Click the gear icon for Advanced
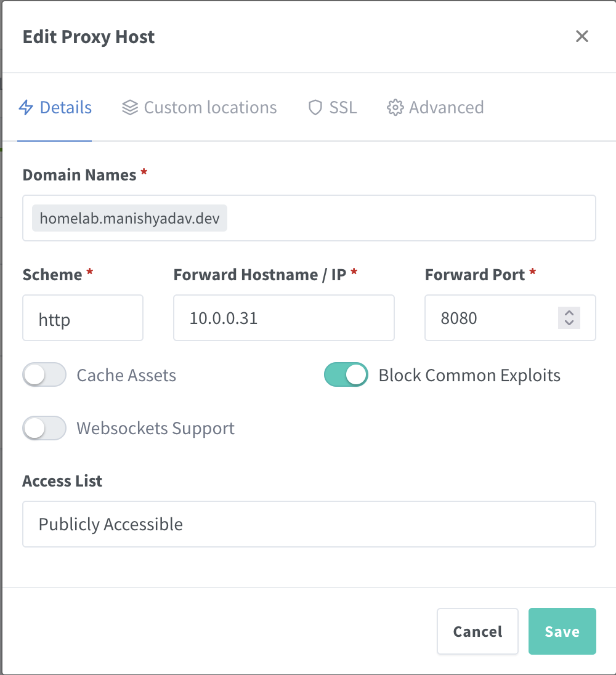Viewport: 616px width, 675px height. [395, 107]
